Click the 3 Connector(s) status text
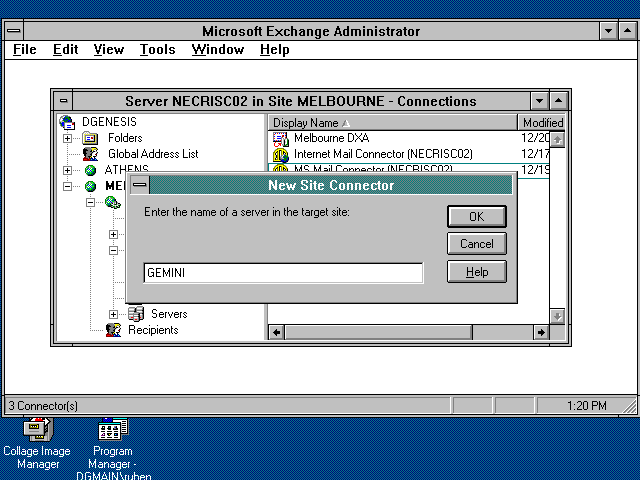This screenshot has width=640, height=480. pos(43,406)
